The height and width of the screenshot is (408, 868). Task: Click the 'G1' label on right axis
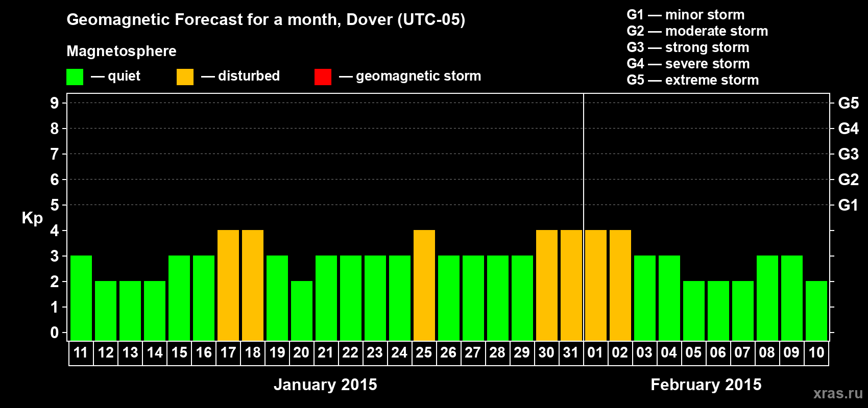(x=849, y=205)
